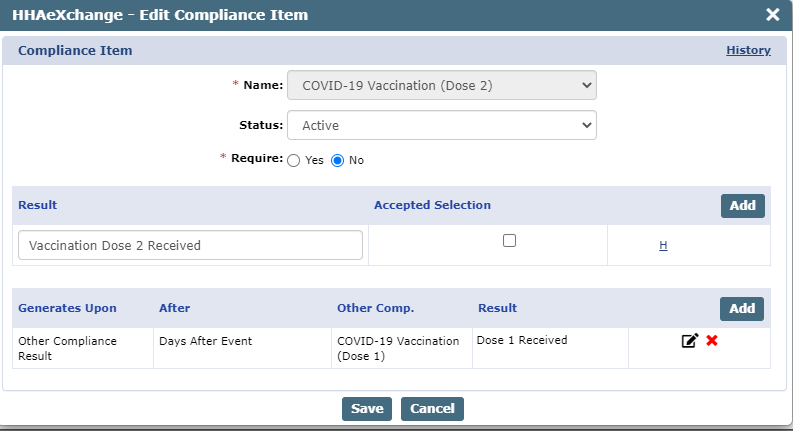Select the No radio button for Require

(x=338, y=160)
